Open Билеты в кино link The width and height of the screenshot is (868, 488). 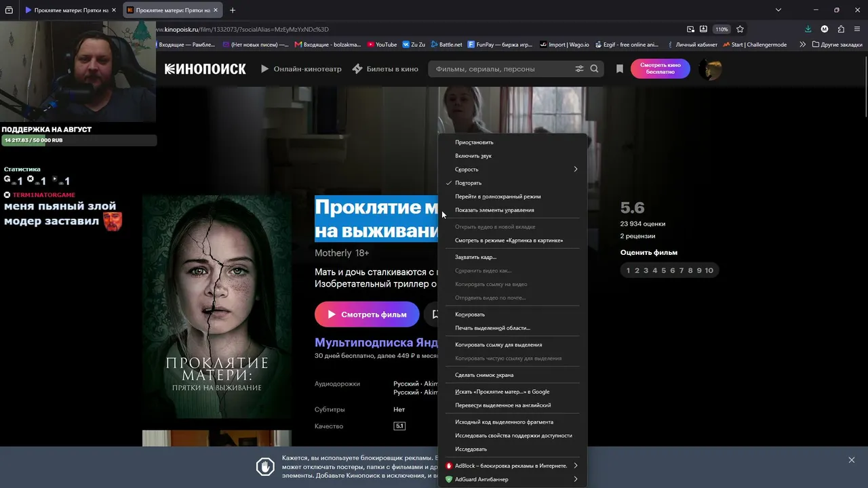click(x=385, y=68)
